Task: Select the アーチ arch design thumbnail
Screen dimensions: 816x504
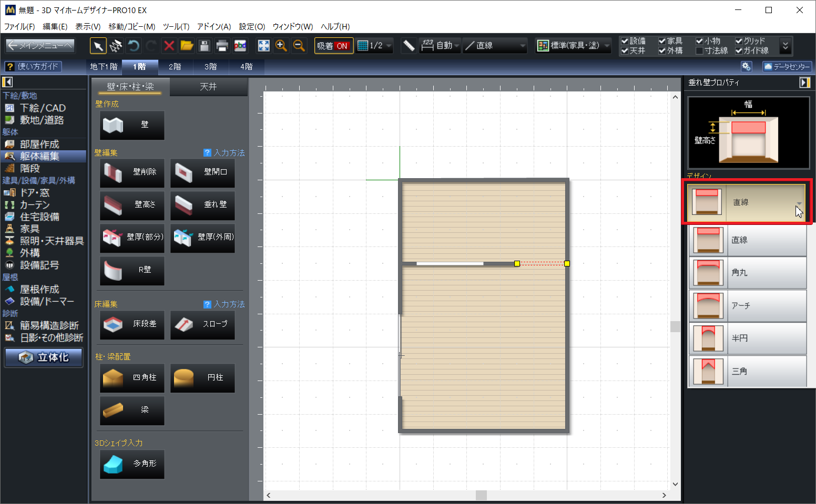Action: point(708,306)
